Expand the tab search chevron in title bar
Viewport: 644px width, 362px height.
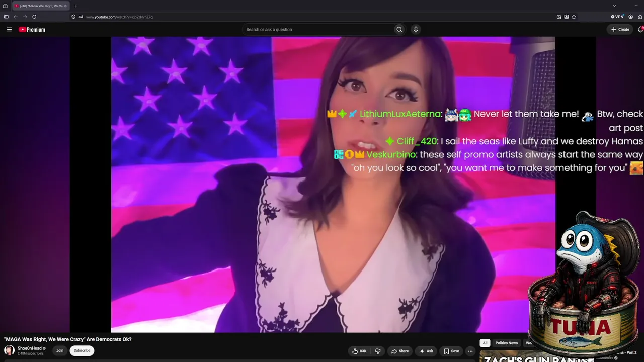tap(614, 6)
